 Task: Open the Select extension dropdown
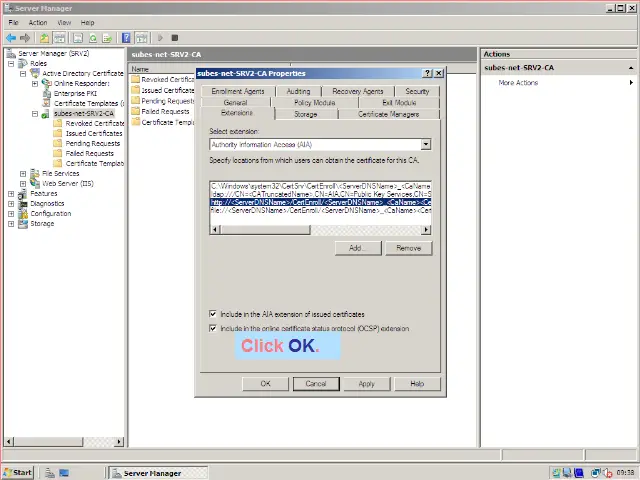[x=425, y=144]
